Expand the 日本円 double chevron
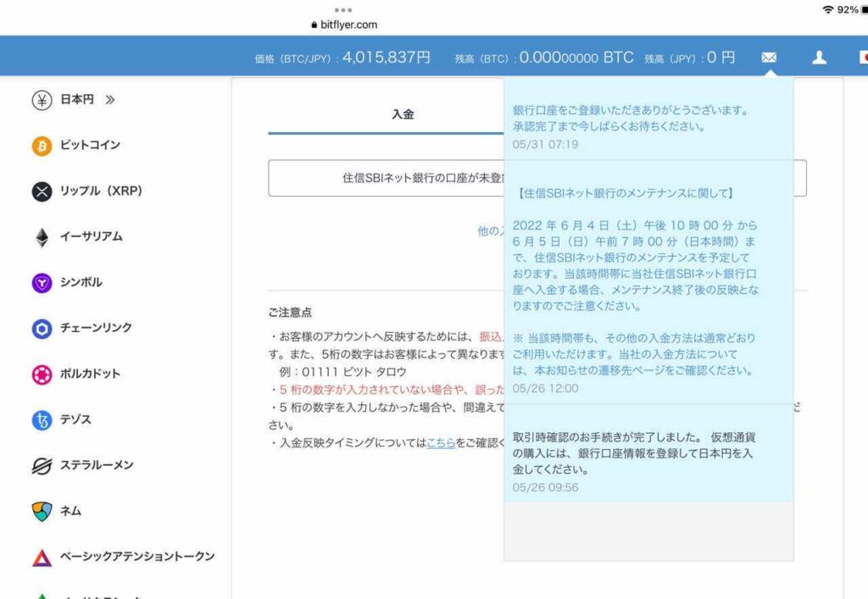 [110, 100]
